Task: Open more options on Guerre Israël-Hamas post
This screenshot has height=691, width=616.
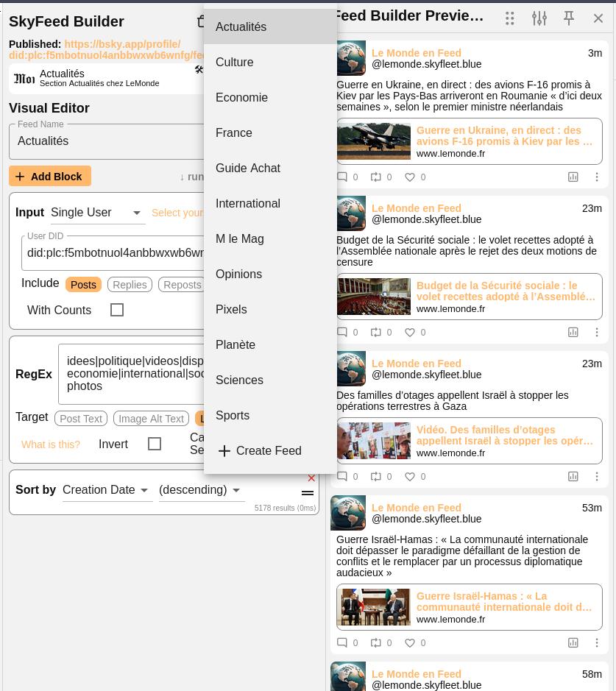Action: click(597, 642)
